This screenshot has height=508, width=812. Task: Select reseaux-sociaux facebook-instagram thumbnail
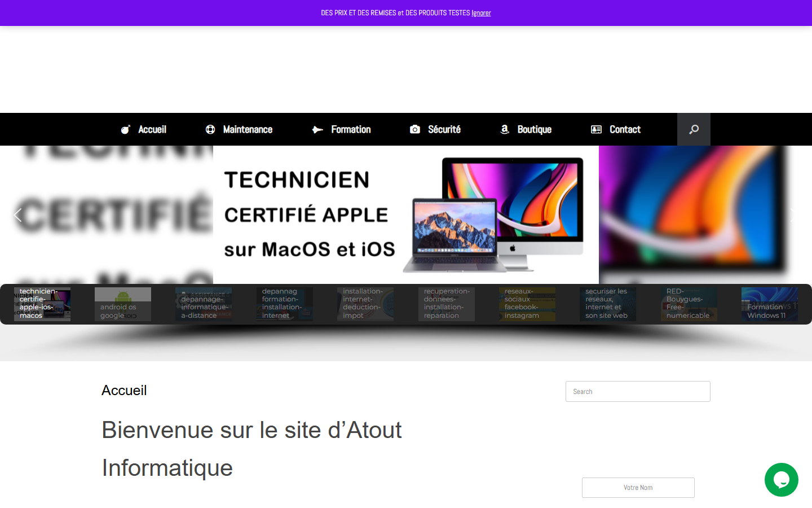pos(527,304)
